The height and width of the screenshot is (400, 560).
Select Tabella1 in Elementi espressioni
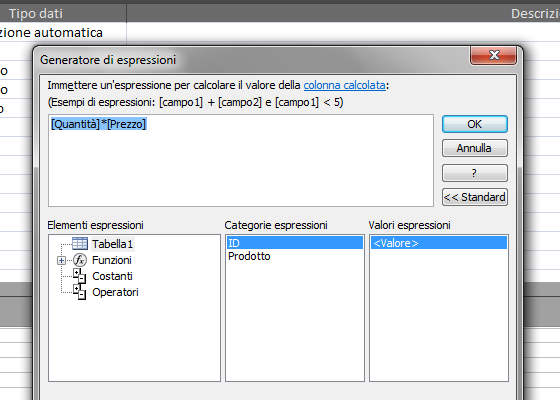pyautogui.click(x=112, y=244)
